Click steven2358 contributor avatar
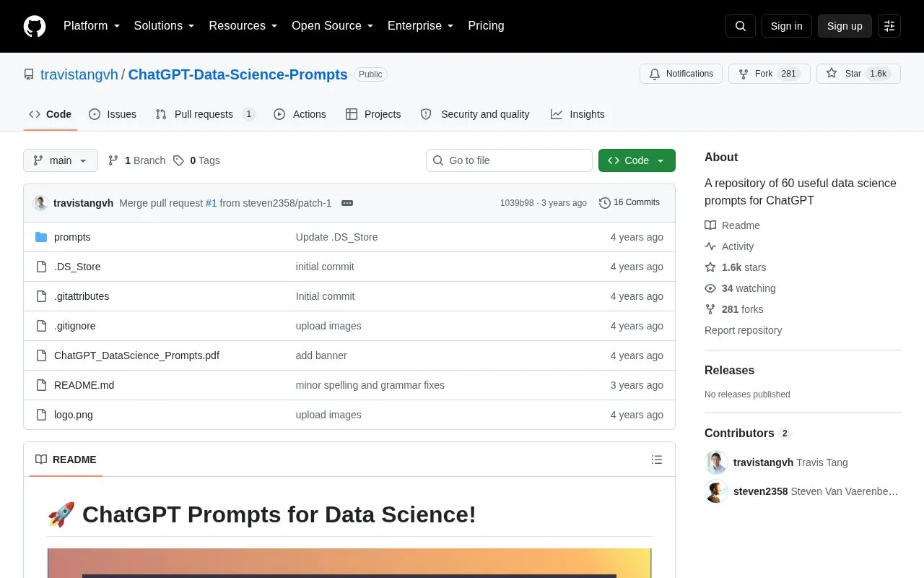Viewport: 924px width, 578px height. [716, 491]
